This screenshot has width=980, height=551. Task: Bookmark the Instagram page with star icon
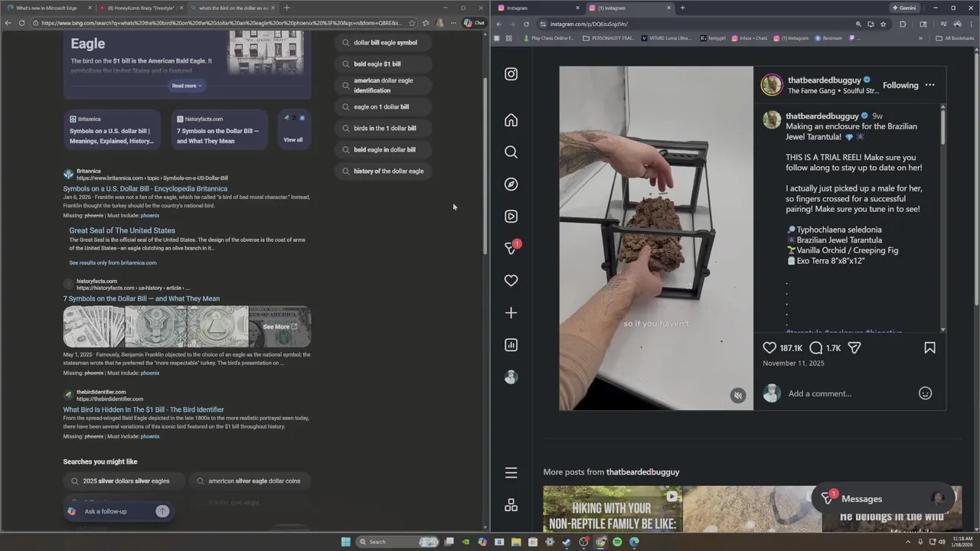(883, 24)
